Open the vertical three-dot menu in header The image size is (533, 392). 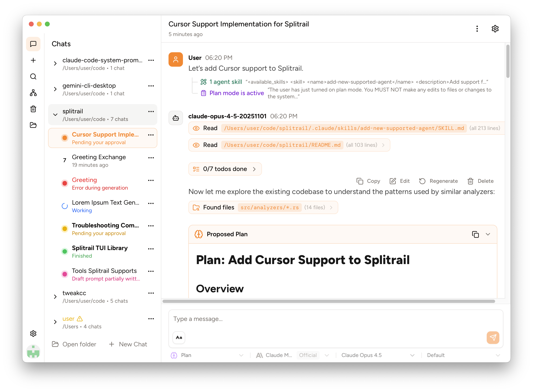pos(477,29)
